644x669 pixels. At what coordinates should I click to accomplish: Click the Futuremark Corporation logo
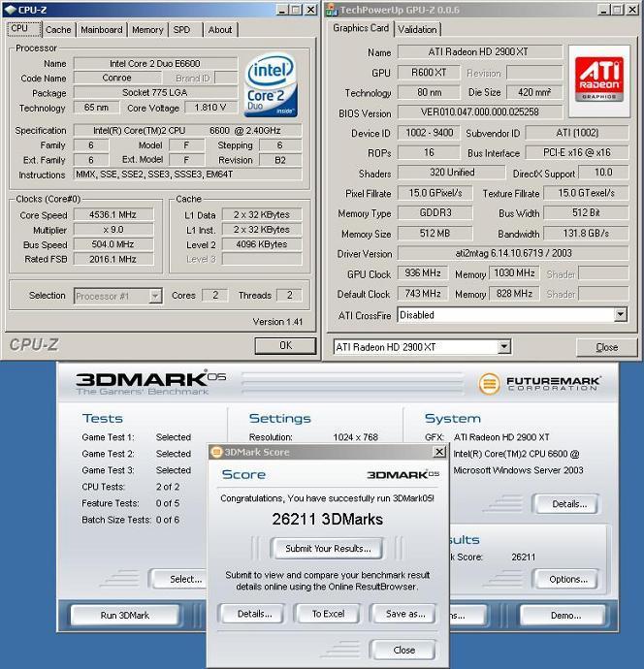tap(540, 383)
